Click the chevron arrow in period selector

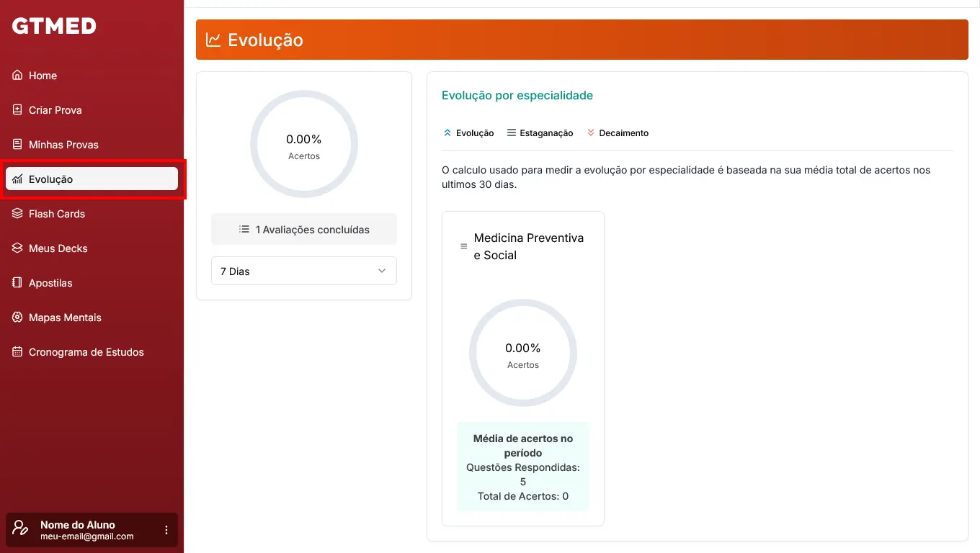(x=382, y=271)
